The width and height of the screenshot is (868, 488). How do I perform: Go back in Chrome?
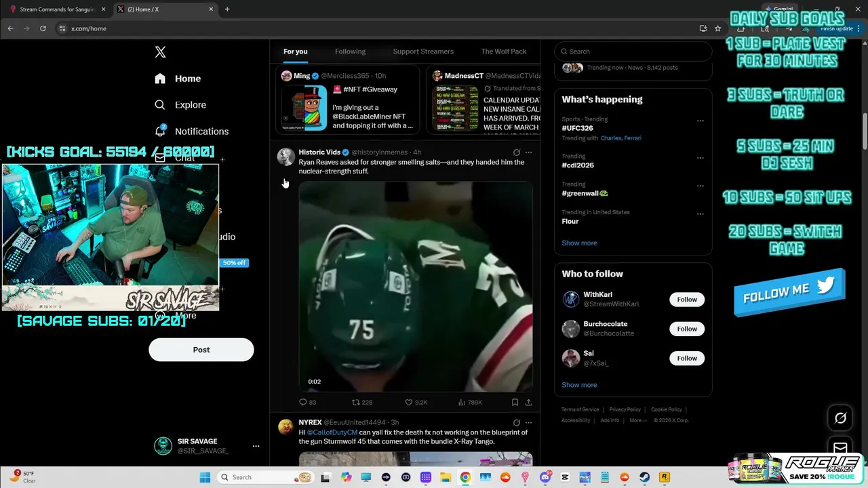(10, 28)
